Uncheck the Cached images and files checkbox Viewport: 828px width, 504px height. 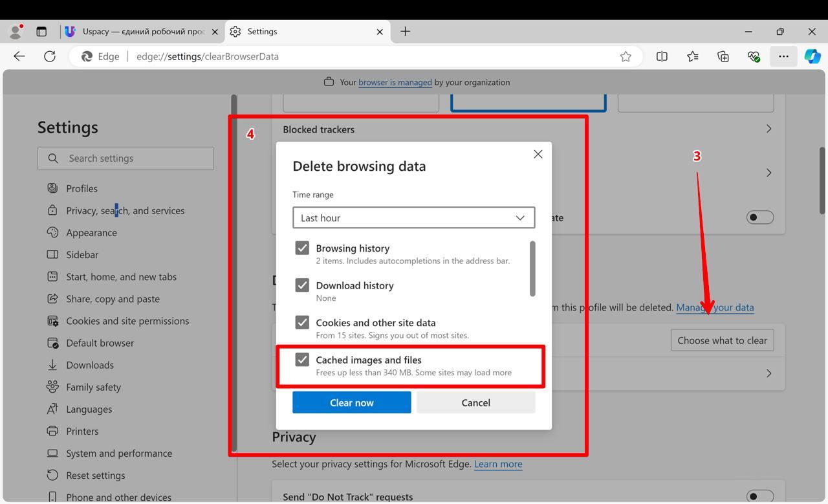tap(302, 360)
